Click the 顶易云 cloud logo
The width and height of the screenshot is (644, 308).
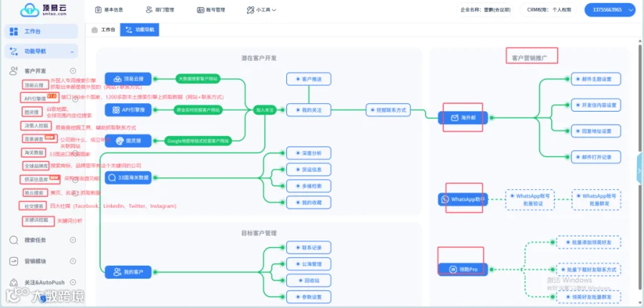pyautogui.click(x=30, y=10)
